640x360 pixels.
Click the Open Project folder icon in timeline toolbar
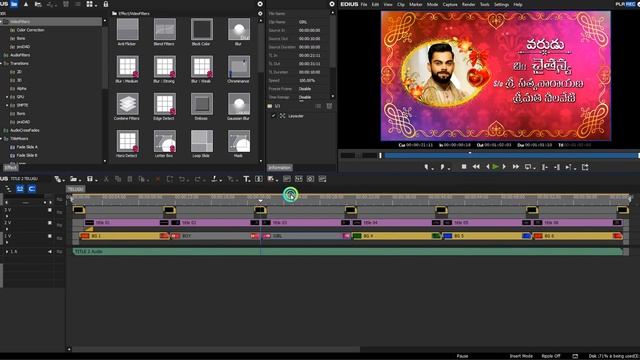coord(73,179)
